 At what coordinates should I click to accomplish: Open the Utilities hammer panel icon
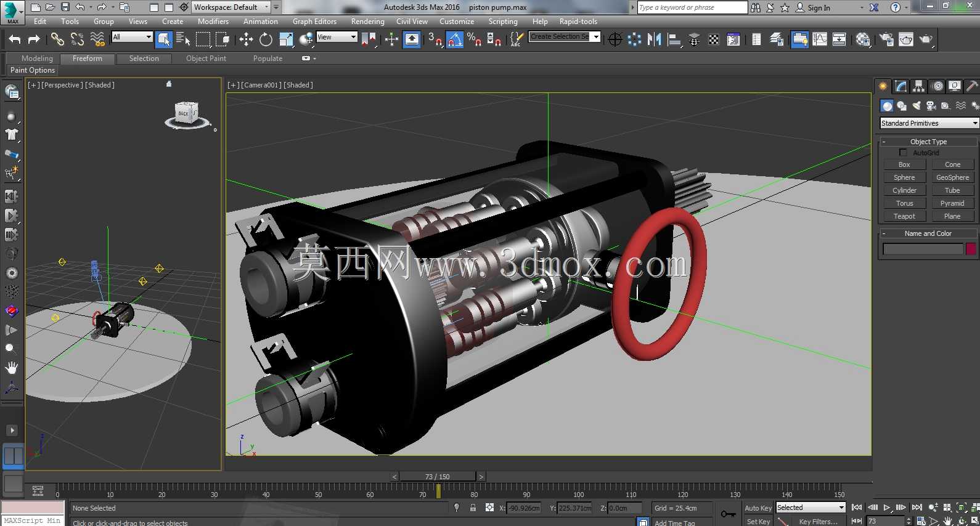(972, 86)
